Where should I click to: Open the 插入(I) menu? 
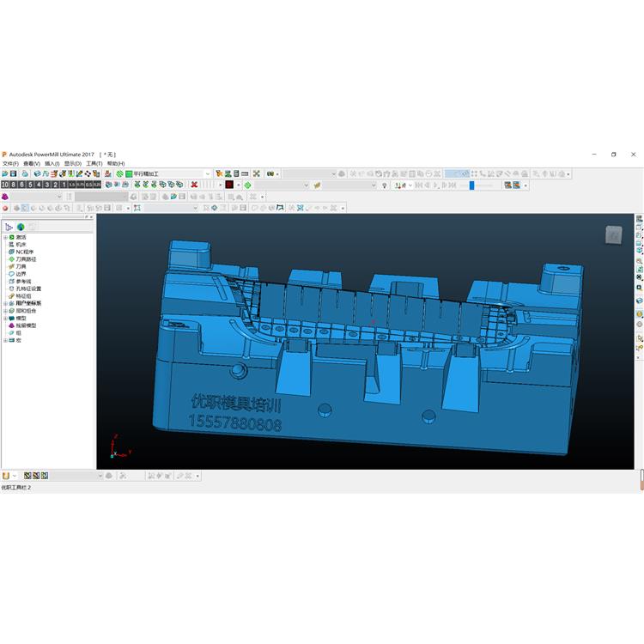pos(52,163)
